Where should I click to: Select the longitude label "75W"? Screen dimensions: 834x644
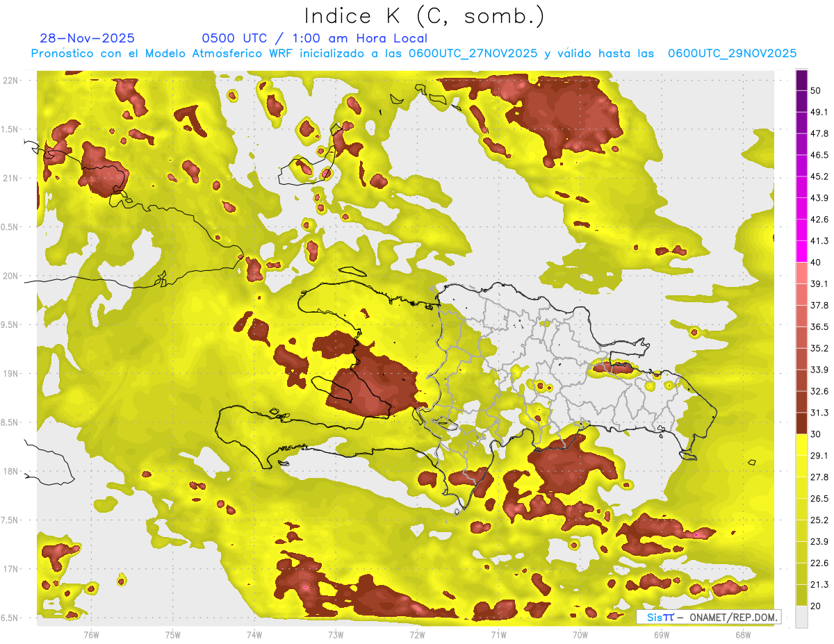(x=173, y=635)
